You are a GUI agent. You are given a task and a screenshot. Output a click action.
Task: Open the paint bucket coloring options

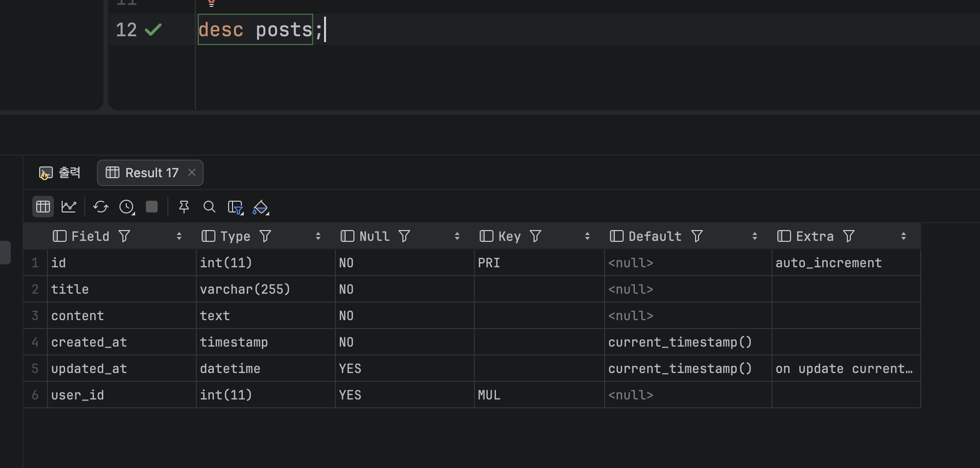pyautogui.click(x=260, y=207)
